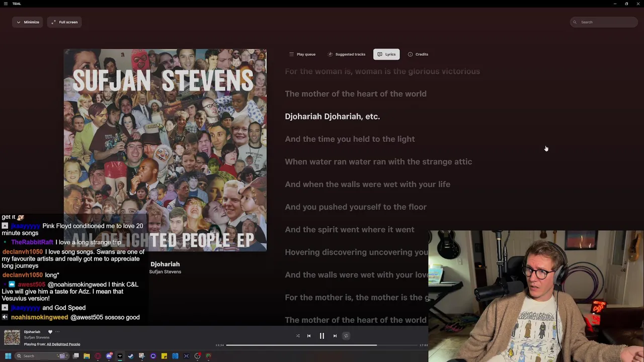Click the magnifier icon in TIDAL Search
The image size is (644, 362).
pyautogui.click(x=575, y=22)
